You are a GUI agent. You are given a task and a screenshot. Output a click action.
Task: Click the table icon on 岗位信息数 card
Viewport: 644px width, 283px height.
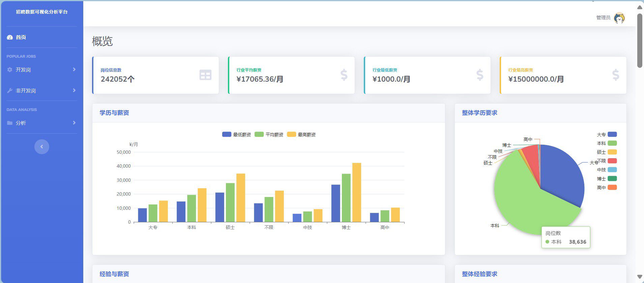click(x=205, y=75)
